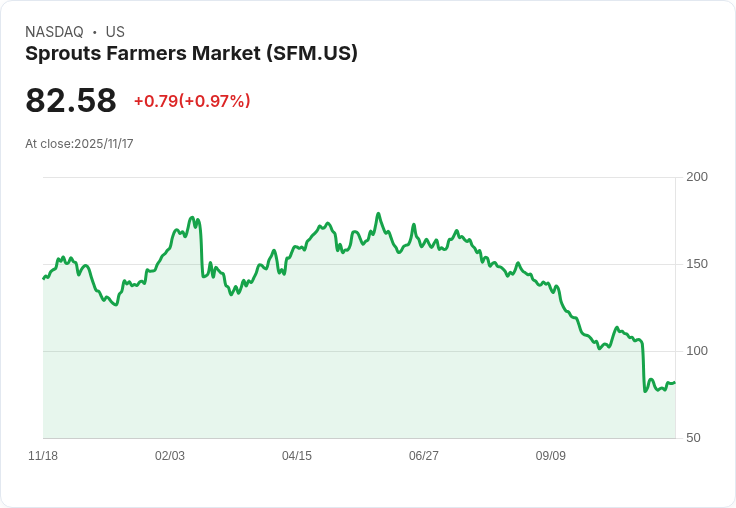This screenshot has height=508, width=736.
Task: Click the 150 y-axis label
Action: 697,264
